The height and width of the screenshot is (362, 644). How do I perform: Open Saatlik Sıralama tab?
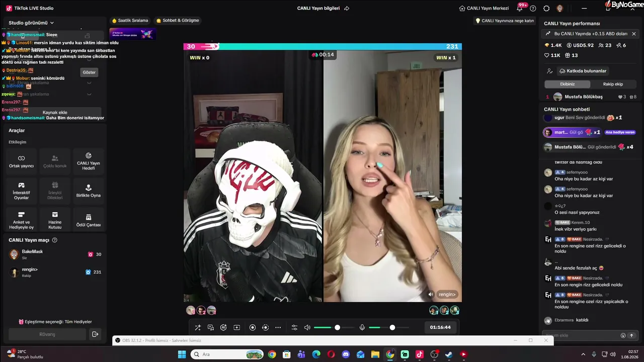(130, 21)
